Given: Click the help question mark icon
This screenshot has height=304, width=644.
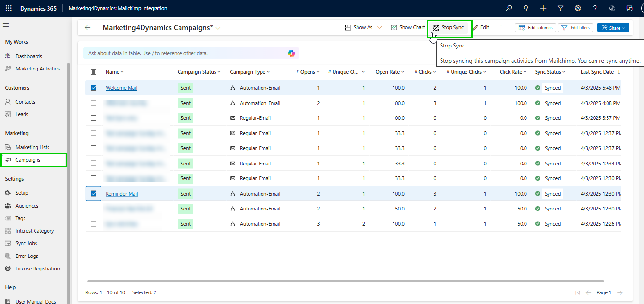Looking at the screenshot, I should click(x=595, y=8).
